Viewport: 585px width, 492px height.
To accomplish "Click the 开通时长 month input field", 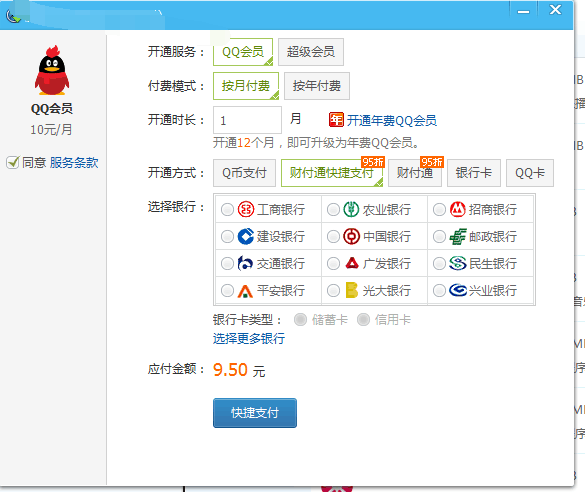I will 247,120.
